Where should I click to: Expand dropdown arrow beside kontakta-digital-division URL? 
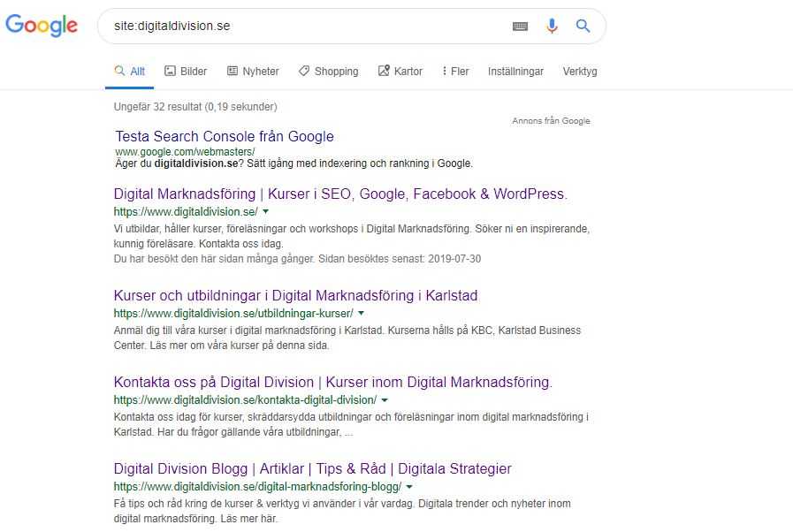tap(385, 400)
